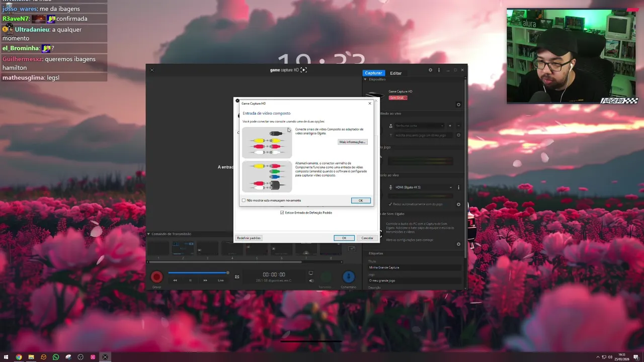Click the blue playback timeline slider

pos(198,273)
